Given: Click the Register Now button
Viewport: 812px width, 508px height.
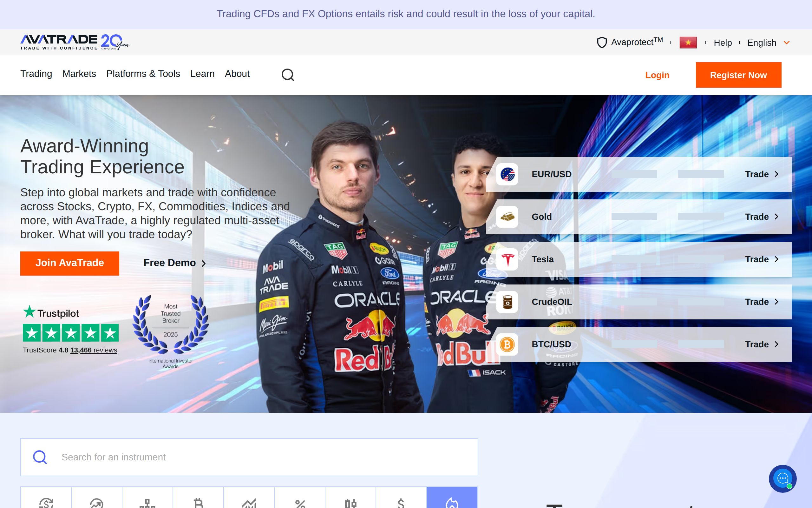Looking at the screenshot, I should pos(738,75).
